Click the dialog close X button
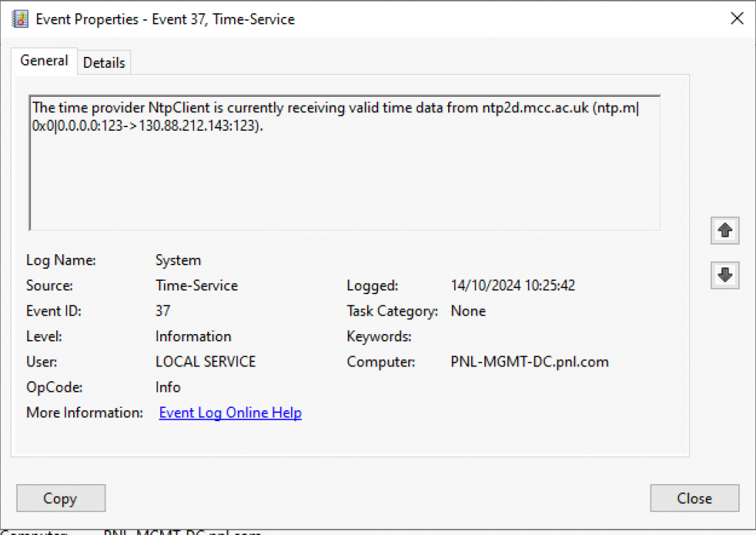Viewport: 756px width, 535px height. [737, 18]
